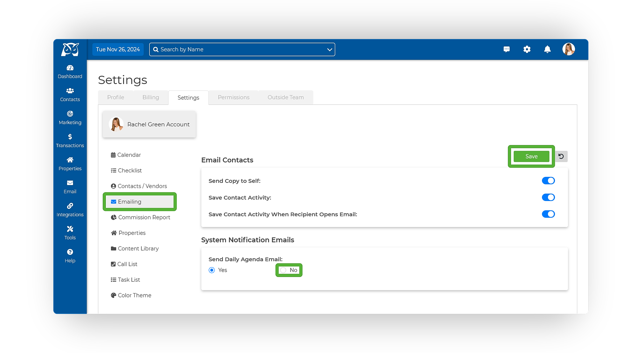Open Commission Report settings

(x=141, y=217)
